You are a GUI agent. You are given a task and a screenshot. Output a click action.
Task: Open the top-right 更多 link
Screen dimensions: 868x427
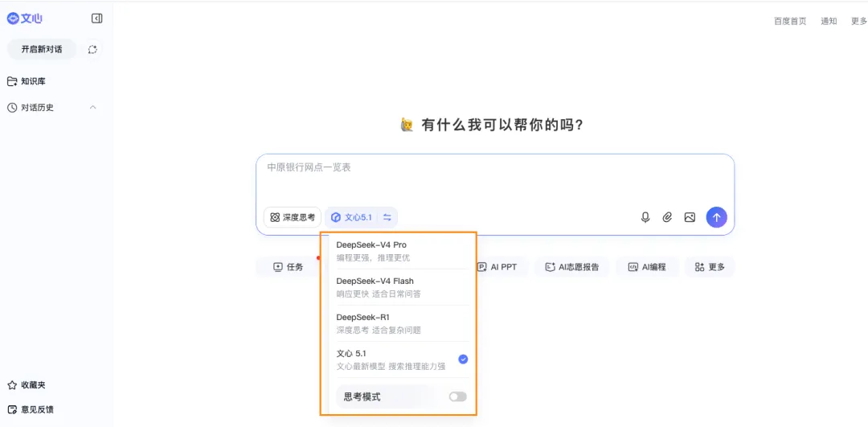click(x=859, y=21)
